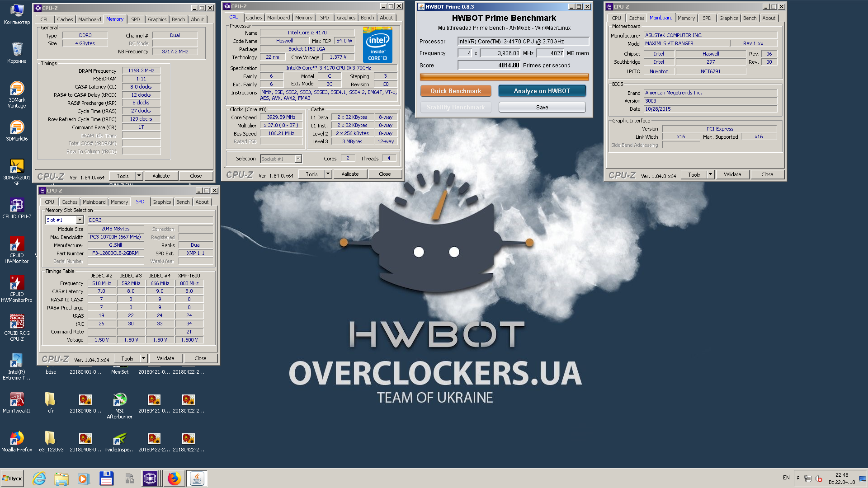Open the Компьютер desktop icon

[17, 14]
